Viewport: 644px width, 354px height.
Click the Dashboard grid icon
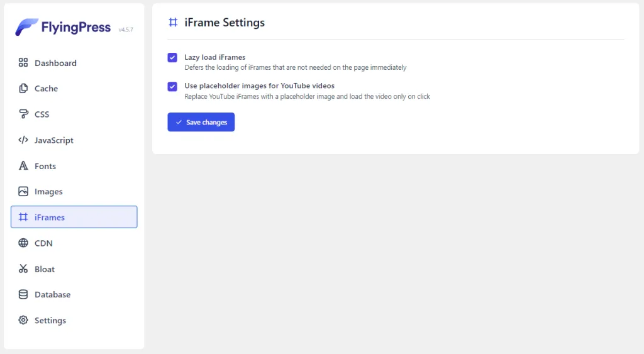pyautogui.click(x=23, y=63)
